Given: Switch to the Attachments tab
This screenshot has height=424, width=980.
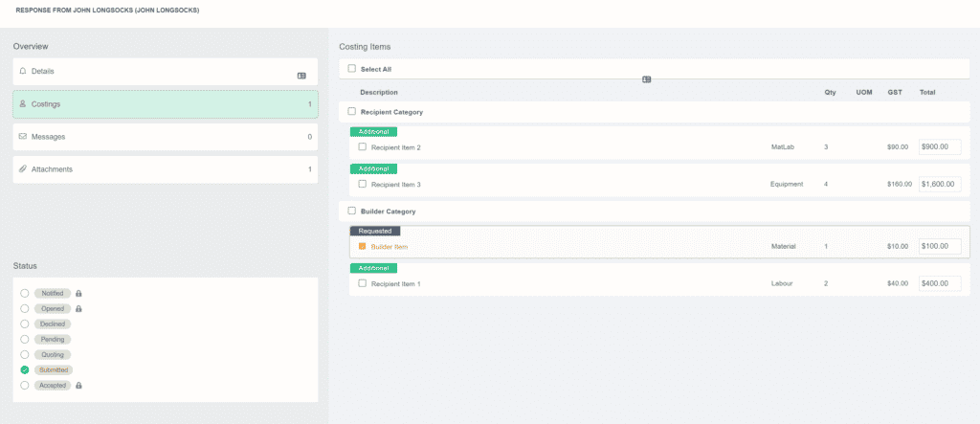Looking at the screenshot, I should point(165,169).
